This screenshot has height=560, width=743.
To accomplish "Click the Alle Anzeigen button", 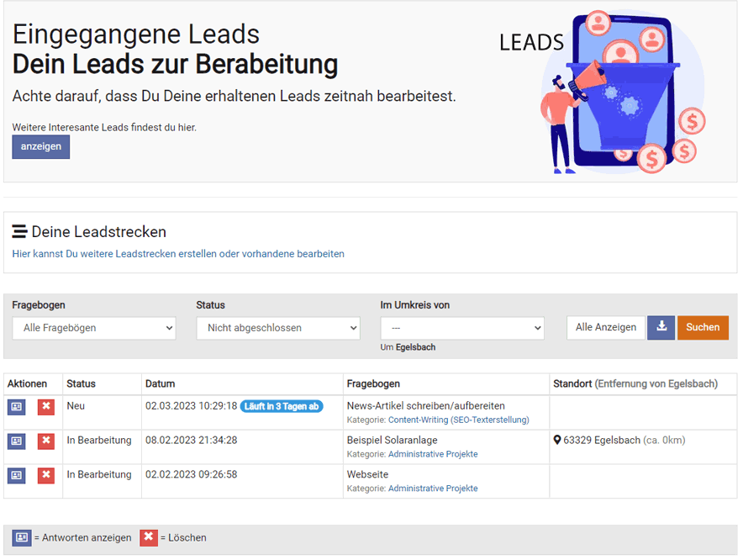I will [x=606, y=327].
